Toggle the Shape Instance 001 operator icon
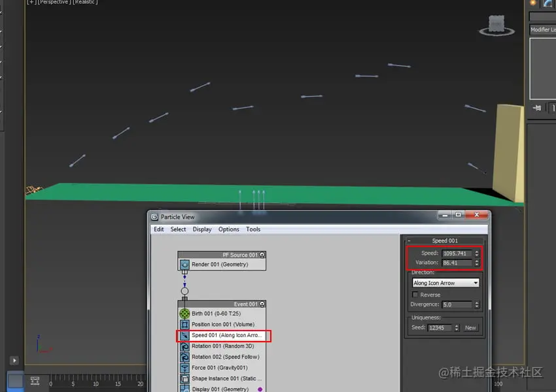Screen dimensions: 556x392 [x=184, y=378]
